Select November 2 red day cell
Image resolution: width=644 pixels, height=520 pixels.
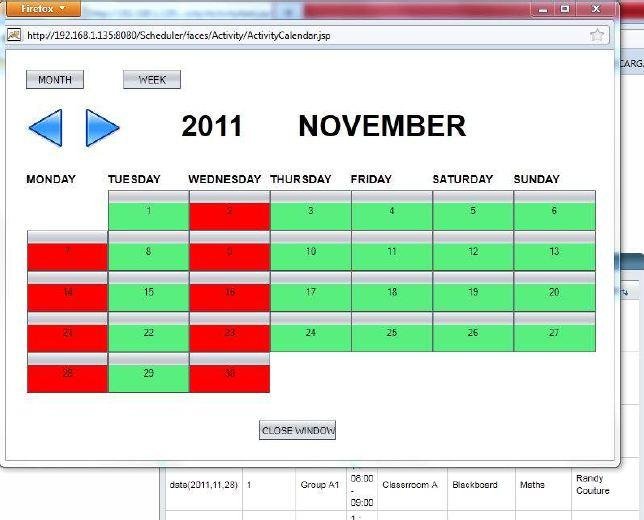click(x=230, y=210)
